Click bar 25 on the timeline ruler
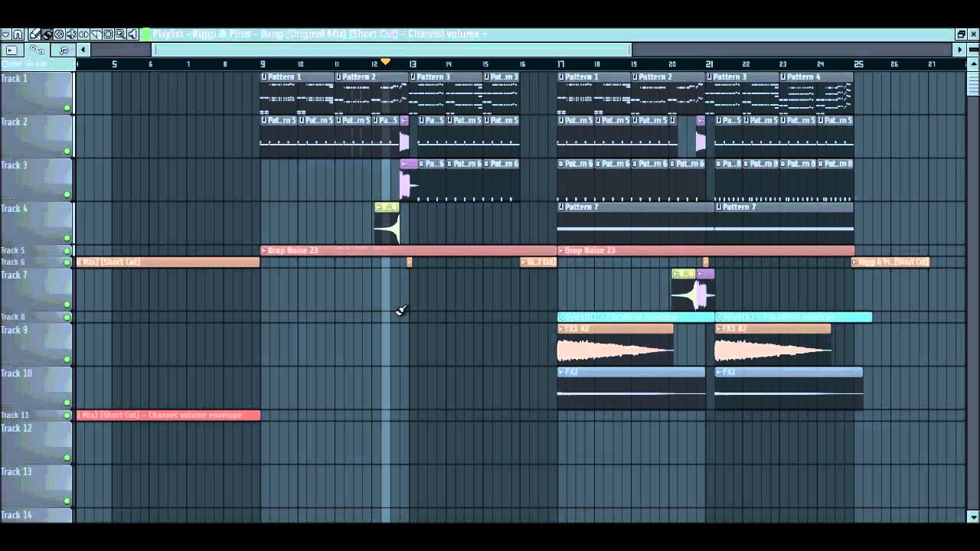 point(858,64)
